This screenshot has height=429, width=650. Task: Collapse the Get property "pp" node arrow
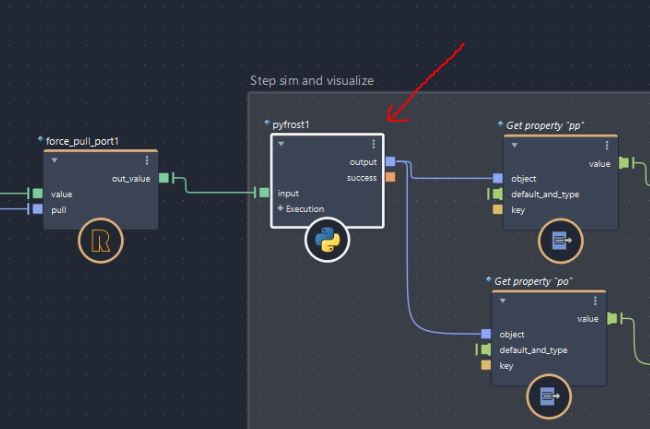(x=514, y=145)
